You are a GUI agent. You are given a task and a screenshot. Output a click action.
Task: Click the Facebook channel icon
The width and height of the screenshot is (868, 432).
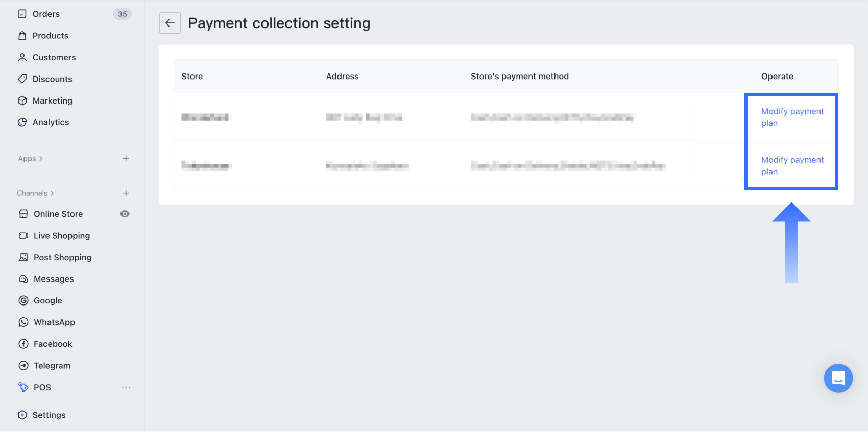(23, 344)
